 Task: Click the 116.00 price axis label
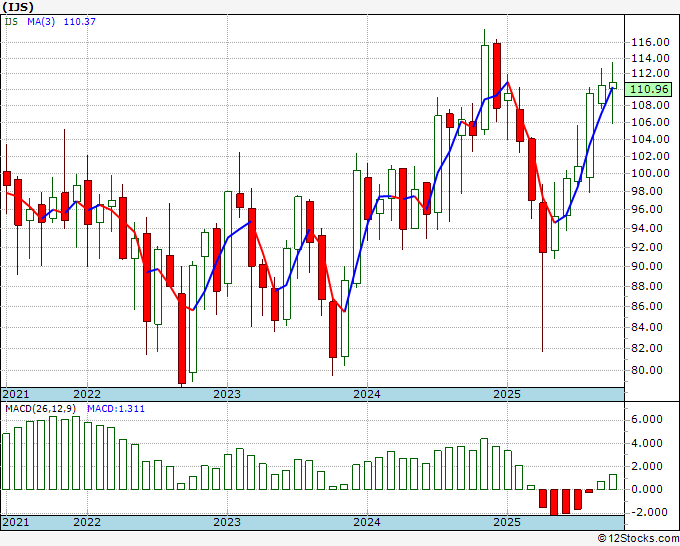tap(650, 42)
